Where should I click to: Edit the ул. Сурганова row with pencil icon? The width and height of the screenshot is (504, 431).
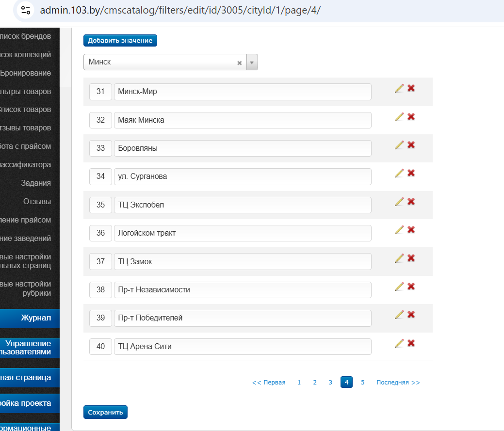(x=399, y=173)
